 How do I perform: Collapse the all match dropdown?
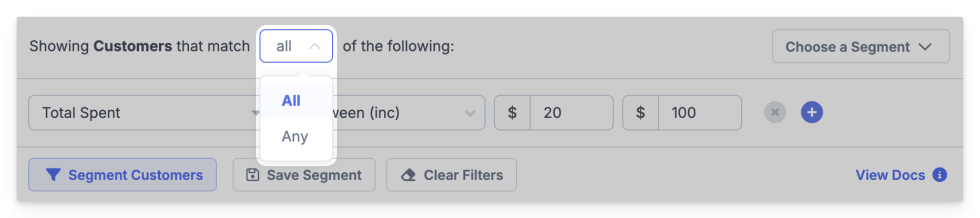[x=296, y=46]
